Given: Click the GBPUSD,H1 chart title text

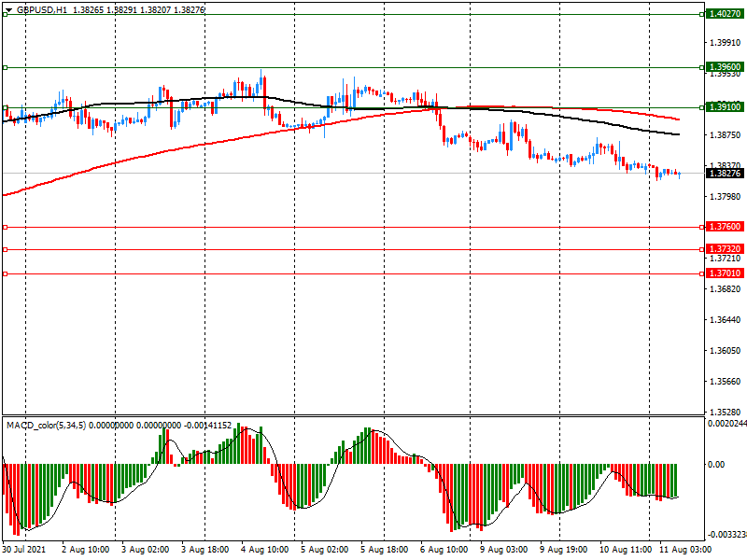Looking at the screenshot, I should (42, 9).
